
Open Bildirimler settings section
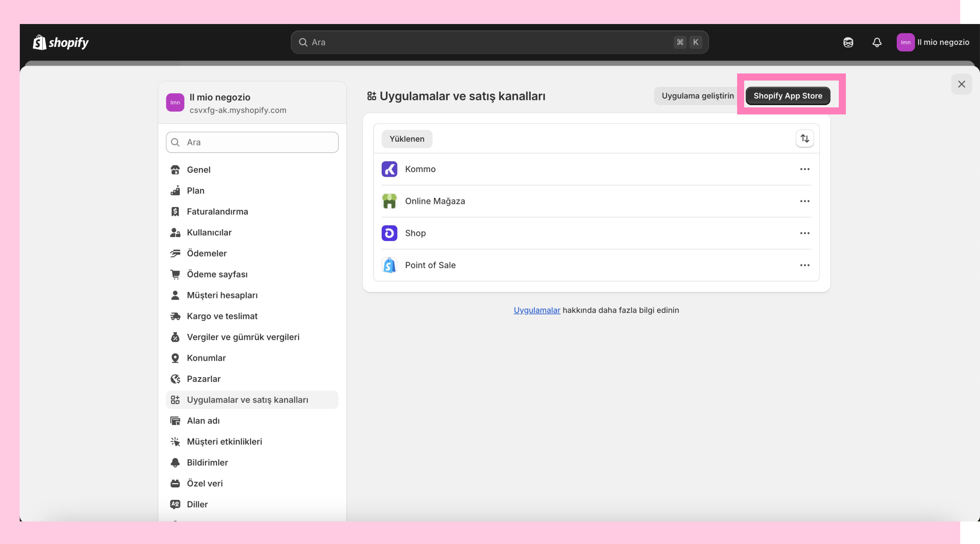point(207,462)
